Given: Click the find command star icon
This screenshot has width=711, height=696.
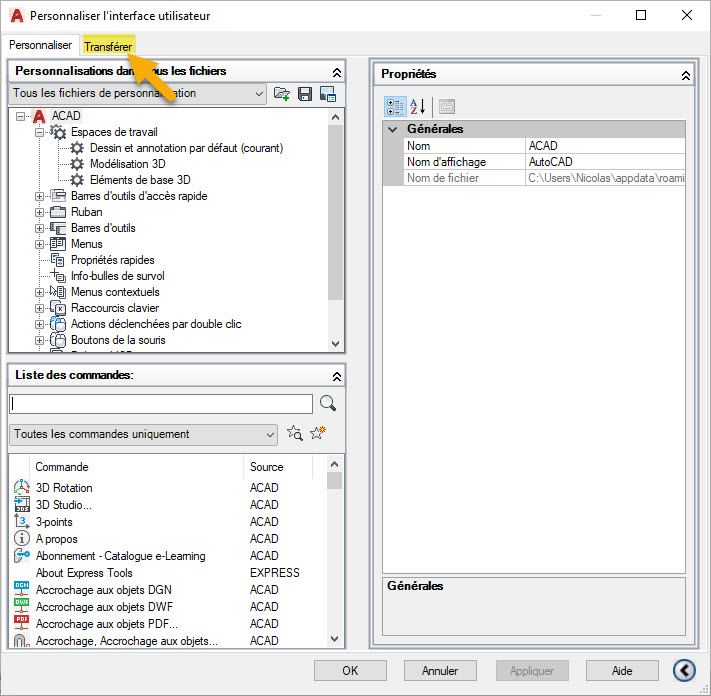Looking at the screenshot, I should pos(295,433).
